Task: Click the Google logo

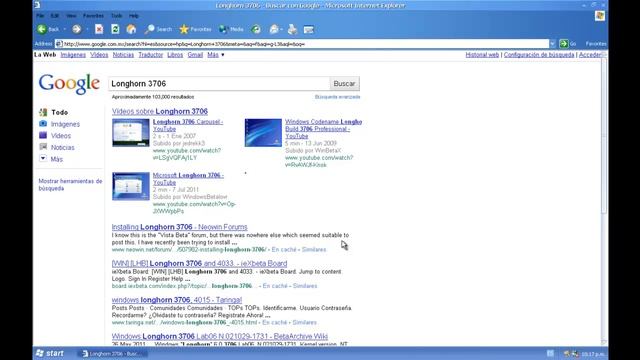Action: click(69, 84)
